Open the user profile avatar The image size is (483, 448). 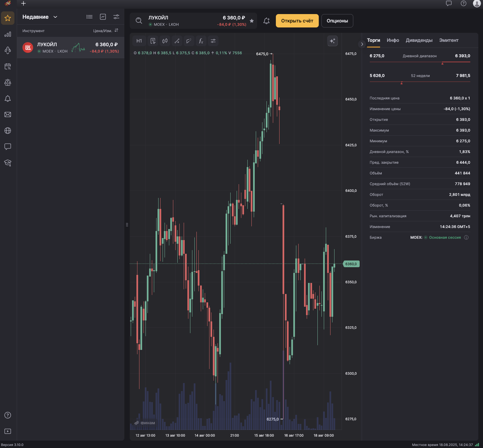click(x=477, y=3)
